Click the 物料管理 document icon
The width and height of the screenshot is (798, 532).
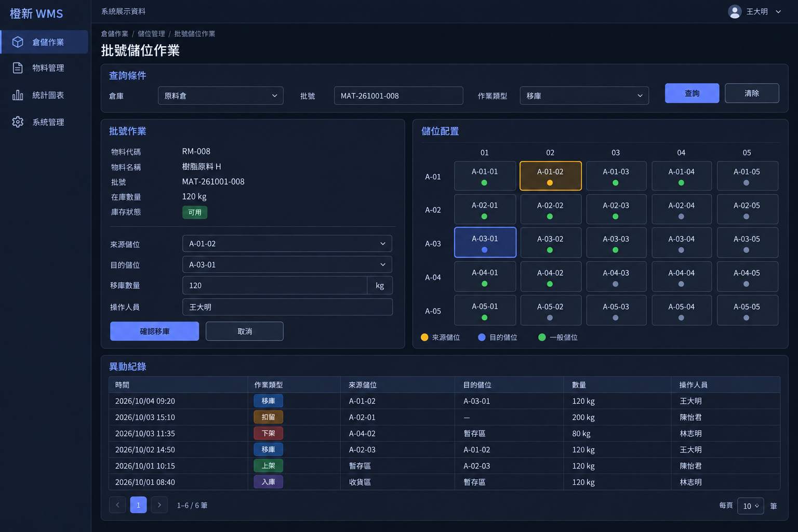pyautogui.click(x=18, y=68)
